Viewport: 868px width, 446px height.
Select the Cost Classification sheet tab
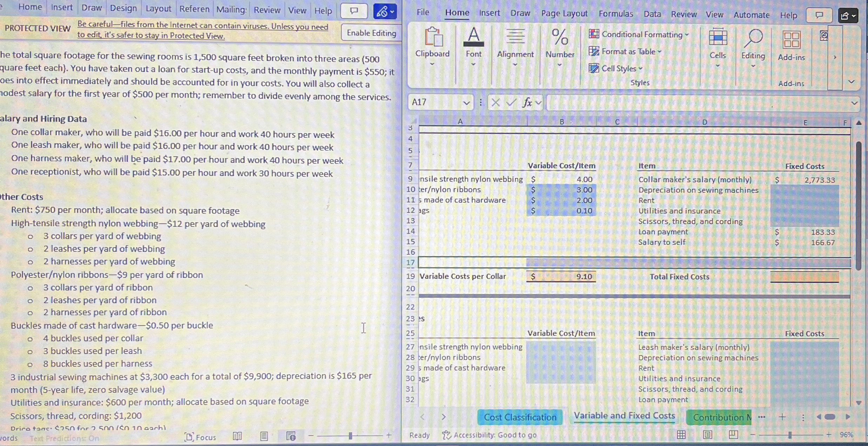[520, 417]
